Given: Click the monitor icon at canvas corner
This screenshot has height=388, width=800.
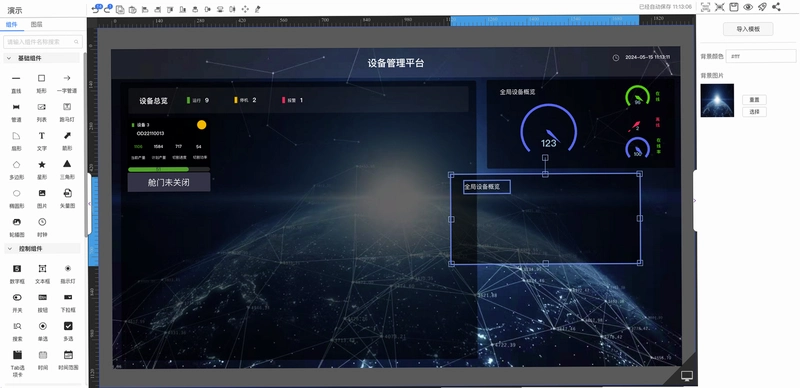Looking at the screenshot, I should 687,376.
